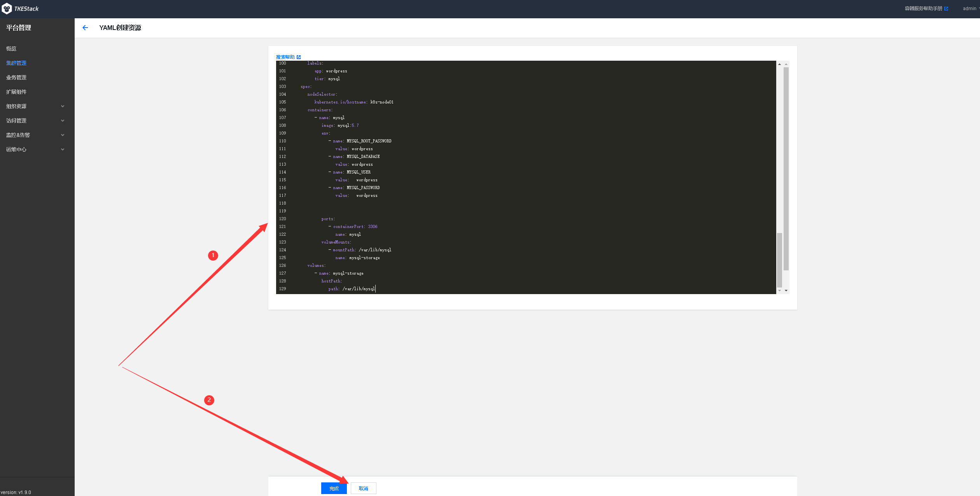The image size is (980, 496).
Task: Click the TKEStack logo icon
Action: point(7,9)
